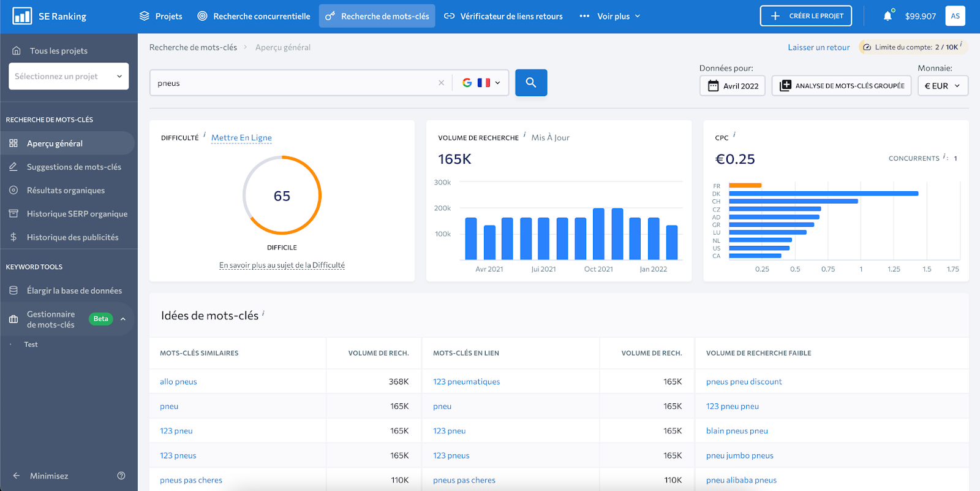The width and height of the screenshot is (980, 491).
Task: Click the Projets layers icon
Action: [x=145, y=16]
